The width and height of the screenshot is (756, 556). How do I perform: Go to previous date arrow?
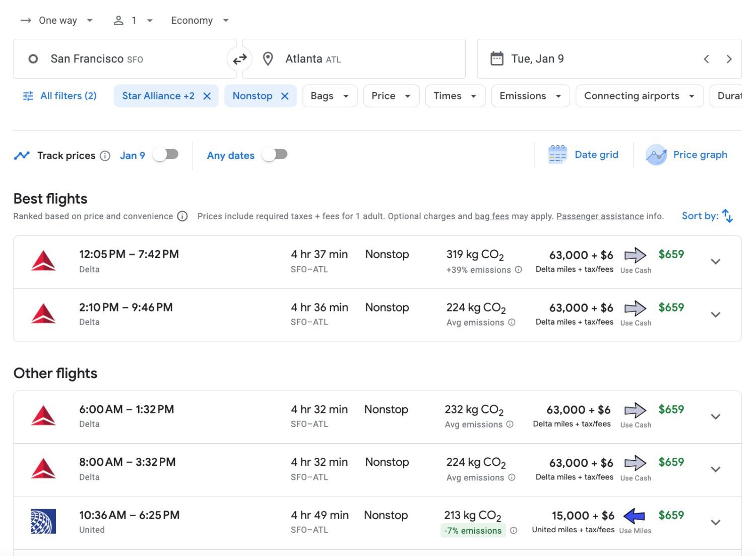(706, 59)
